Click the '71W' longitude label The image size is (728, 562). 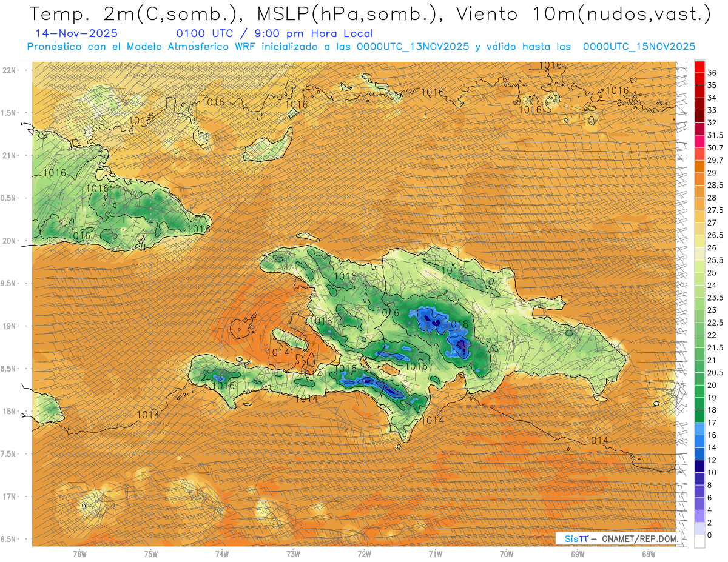pos(435,554)
